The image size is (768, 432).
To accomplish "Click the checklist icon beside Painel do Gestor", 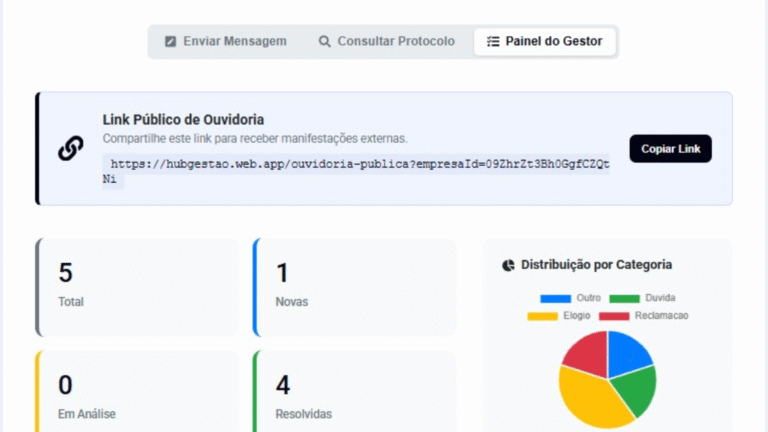I will coord(492,42).
